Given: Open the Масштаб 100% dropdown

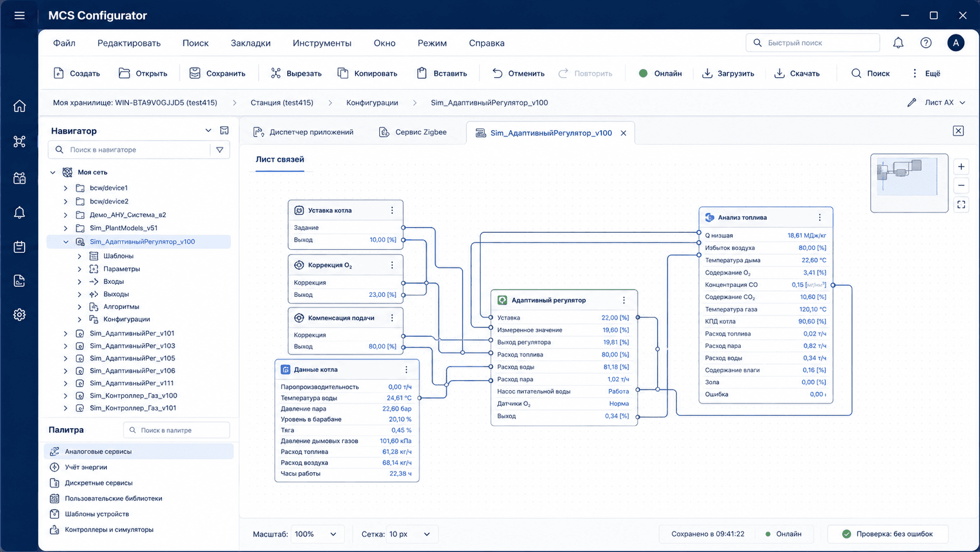Looking at the screenshot, I should [316, 534].
